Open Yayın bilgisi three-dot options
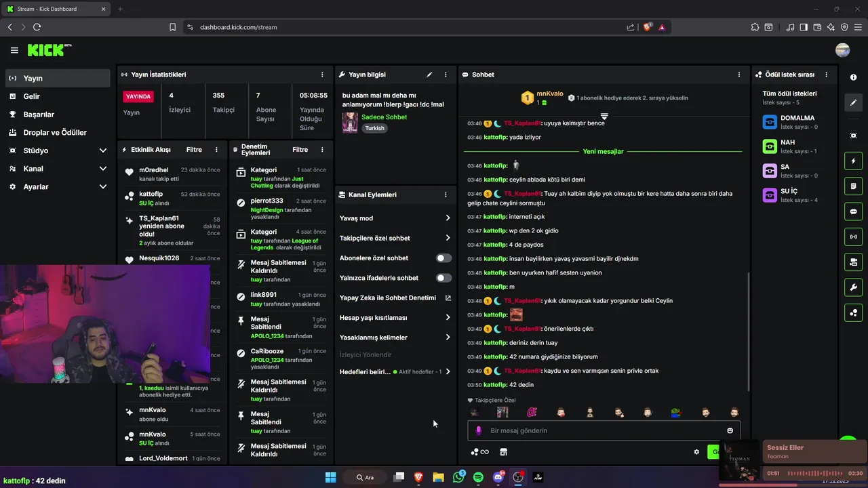Image resolution: width=868 pixels, height=488 pixels. pyautogui.click(x=446, y=75)
